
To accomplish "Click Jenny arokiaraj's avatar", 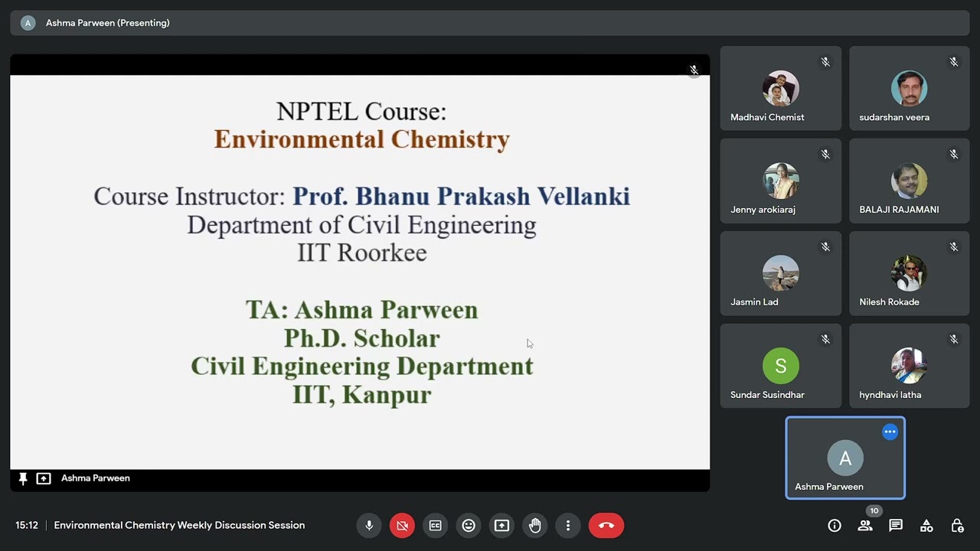I will coord(780,181).
